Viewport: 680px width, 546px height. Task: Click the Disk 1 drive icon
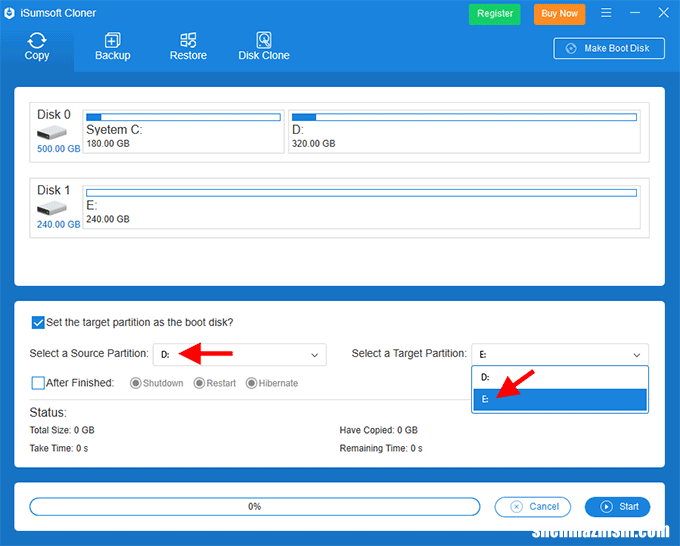tap(52, 208)
